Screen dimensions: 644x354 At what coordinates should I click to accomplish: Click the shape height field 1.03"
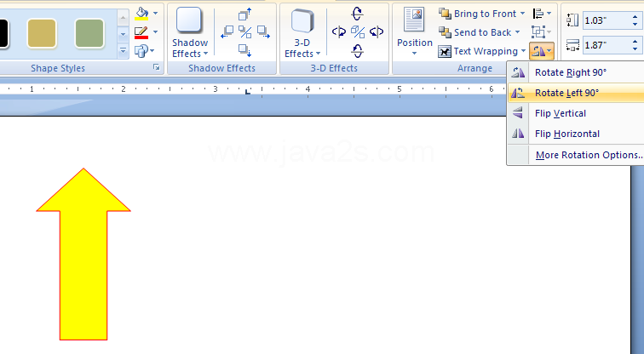tap(606, 20)
